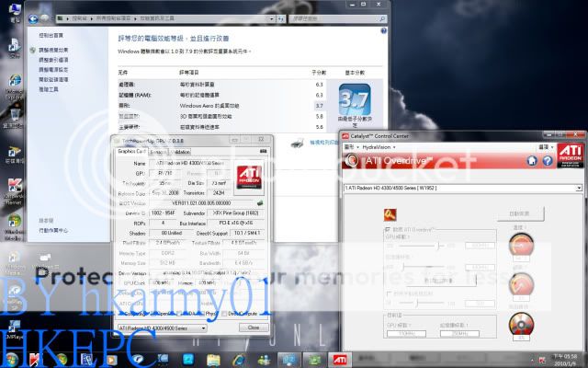Click the Control Panel search box
Image resolution: width=588 pixels, height=368 pixels.
coord(337,18)
